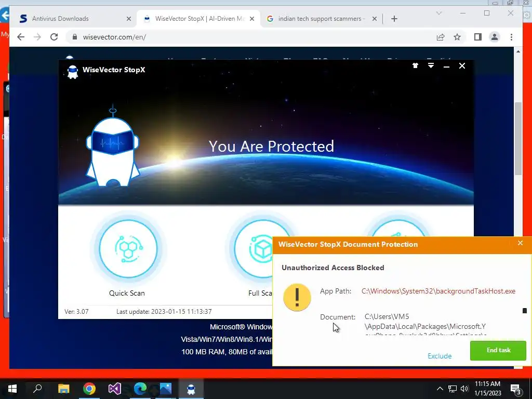Close the indian tech support scammers tab
The height and width of the screenshot is (399, 532).
[374, 19]
